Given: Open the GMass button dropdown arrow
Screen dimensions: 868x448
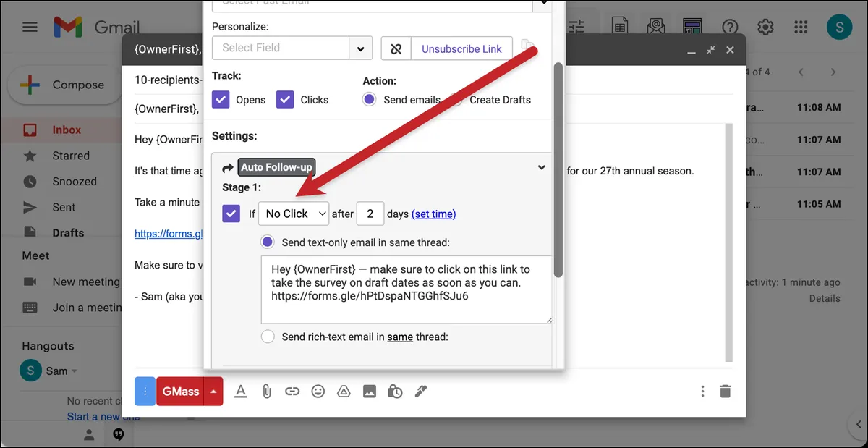Looking at the screenshot, I should point(213,391).
